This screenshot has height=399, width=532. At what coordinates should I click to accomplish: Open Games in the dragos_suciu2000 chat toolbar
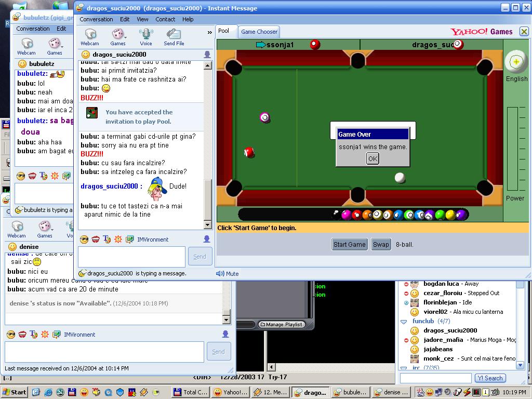(x=118, y=37)
